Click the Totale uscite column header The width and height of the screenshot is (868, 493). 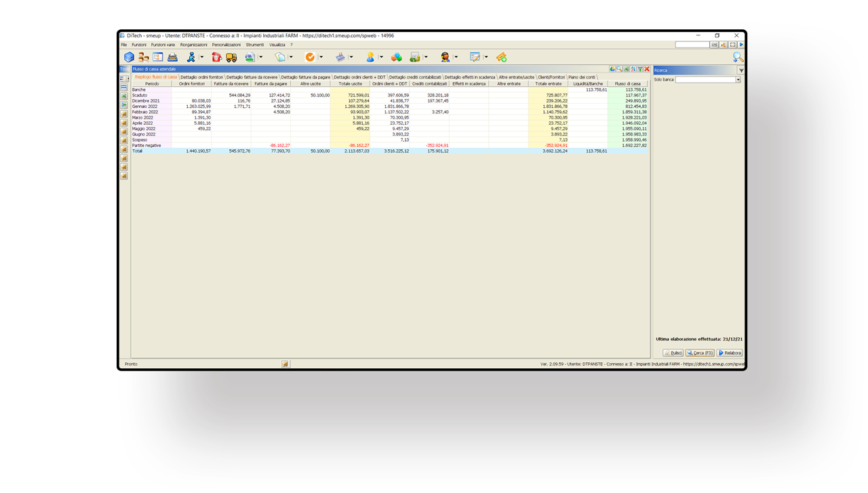(x=351, y=84)
